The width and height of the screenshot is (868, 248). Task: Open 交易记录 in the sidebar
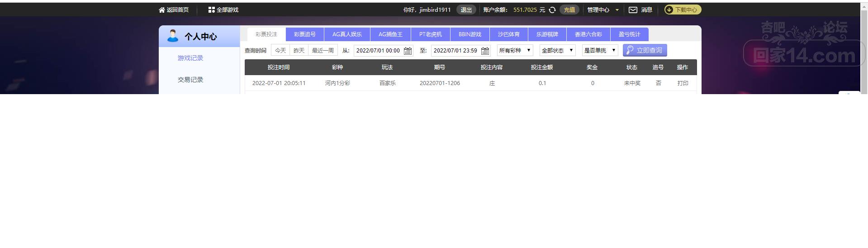coord(190,80)
